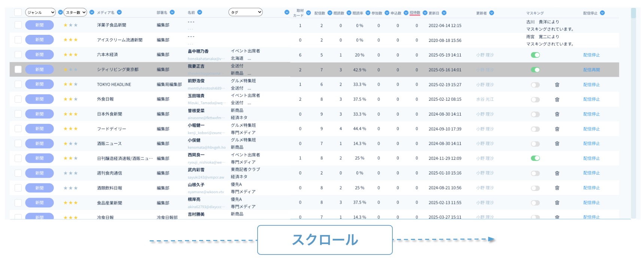Click the 招待数 column header
The width and height of the screenshot is (644, 271).
[x=414, y=13]
